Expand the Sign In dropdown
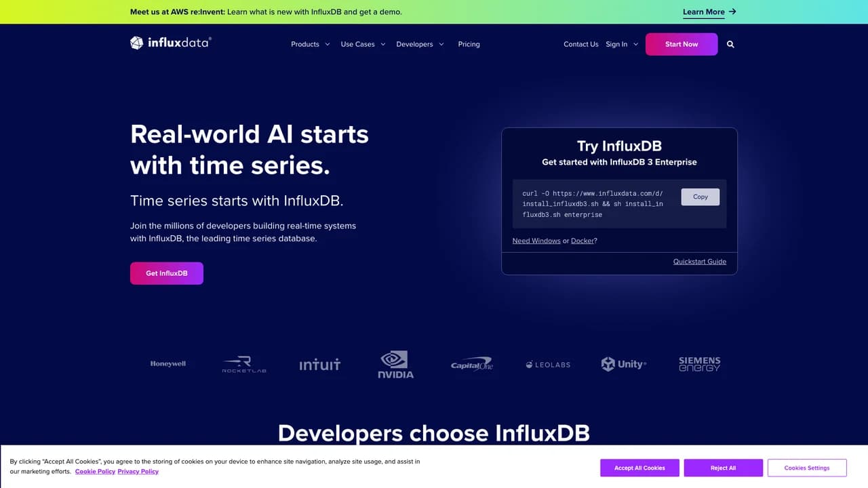868x488 pixels. 622,44
